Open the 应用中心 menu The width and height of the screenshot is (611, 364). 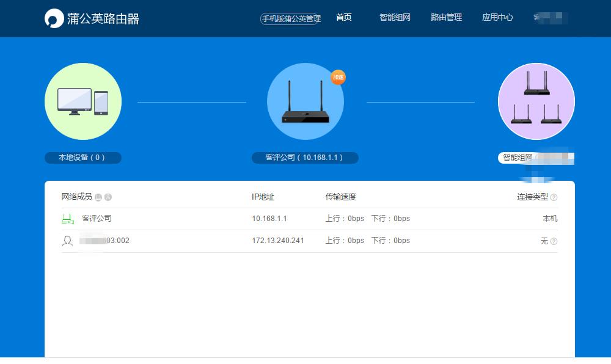pyautogui.click(x=497, y=18)
